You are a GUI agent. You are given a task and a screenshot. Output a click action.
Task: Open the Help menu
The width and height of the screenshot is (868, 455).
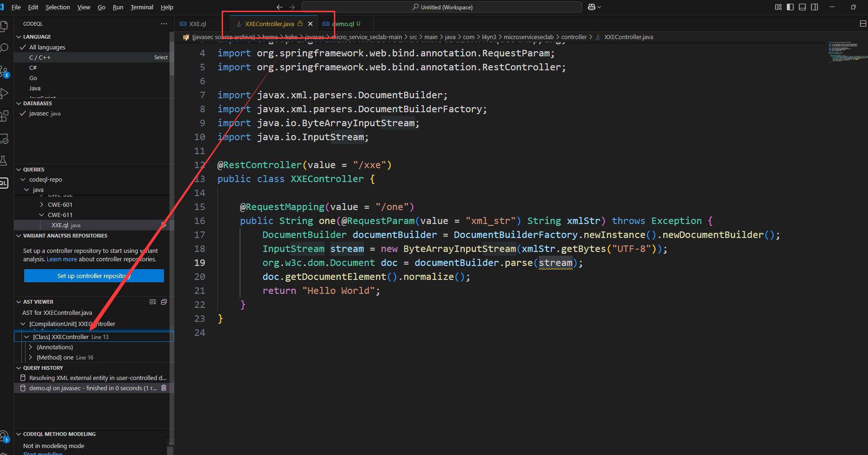point(167,7)
